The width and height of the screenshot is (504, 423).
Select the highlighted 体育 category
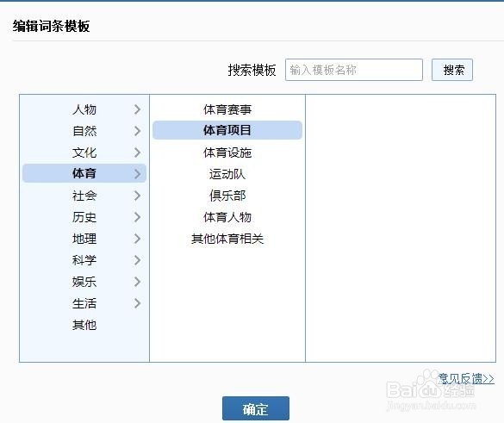point(84,173)
